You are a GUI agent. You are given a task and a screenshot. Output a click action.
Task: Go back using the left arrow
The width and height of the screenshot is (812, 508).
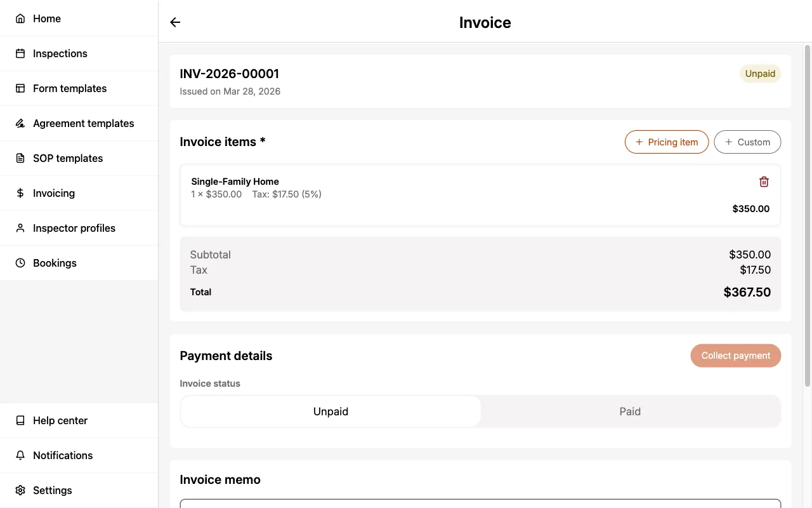click(x=175, y=22)
